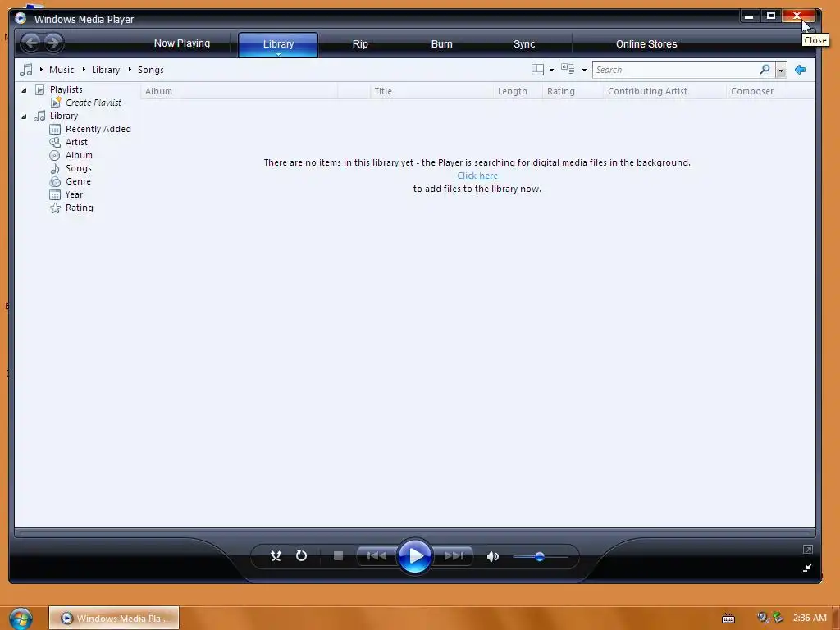The width and height of the screenshot is (840, 630).
Task: Collapse the Playlists tree node
Action: [x=24, y=90]
